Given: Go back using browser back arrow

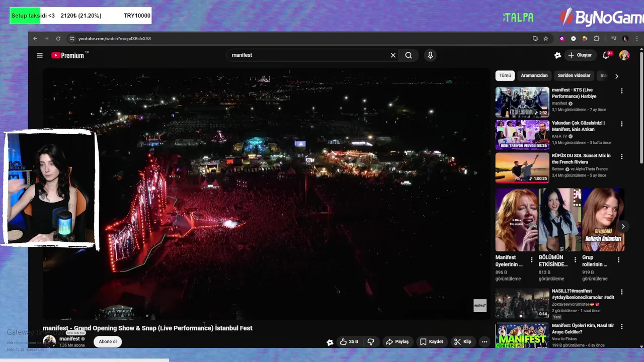Looking at the screenshot, I should tap(35, 39).
